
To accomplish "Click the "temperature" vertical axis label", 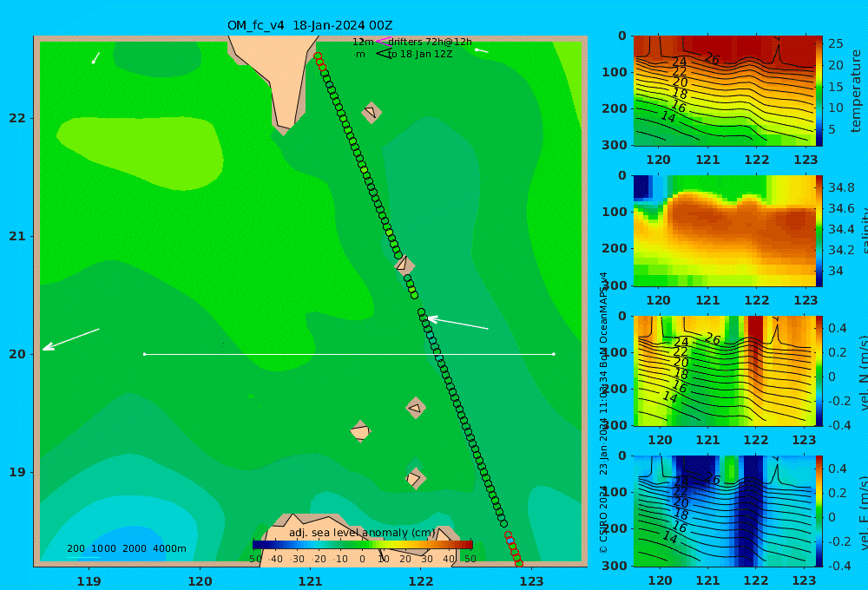I will coord(857,91).
